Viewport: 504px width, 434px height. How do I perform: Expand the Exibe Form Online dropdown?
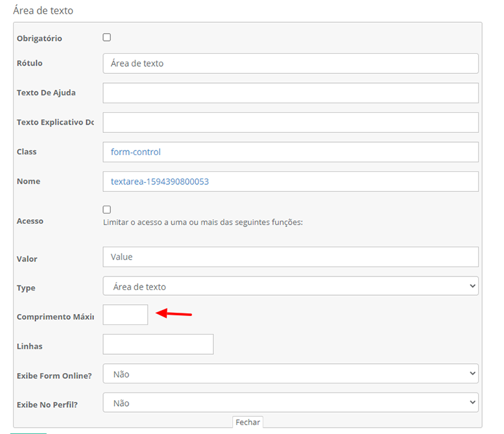point(290,374)
